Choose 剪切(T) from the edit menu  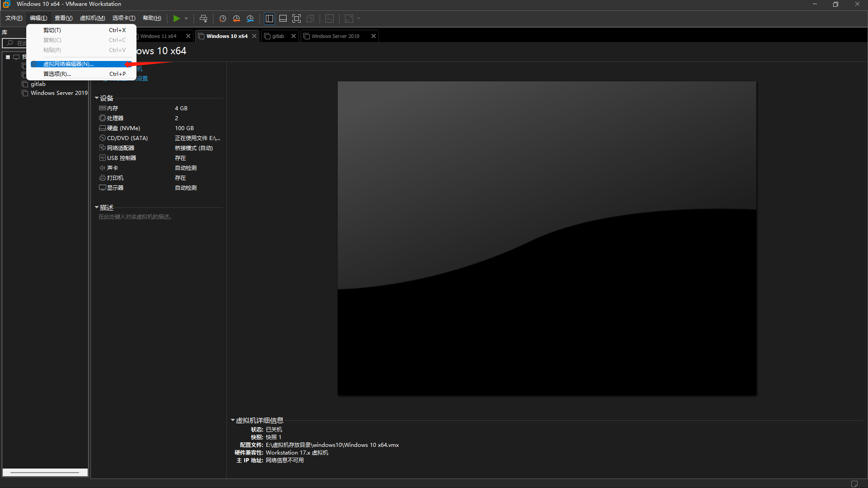pyautogui.click(x=81, y=30)
